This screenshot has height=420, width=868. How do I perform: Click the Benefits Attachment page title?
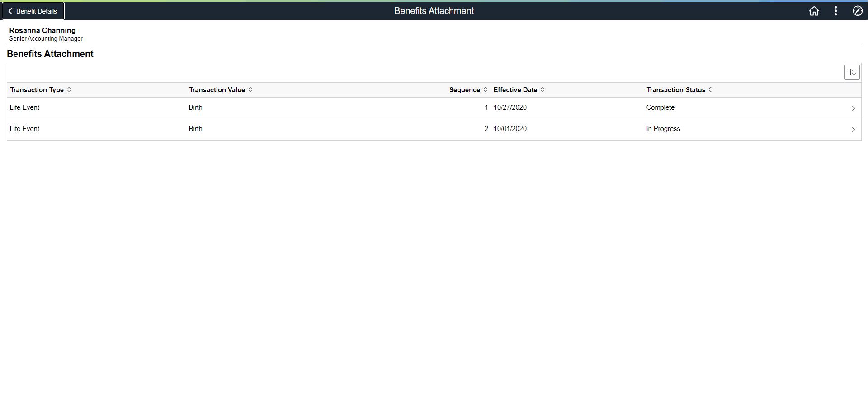point(433,10)
